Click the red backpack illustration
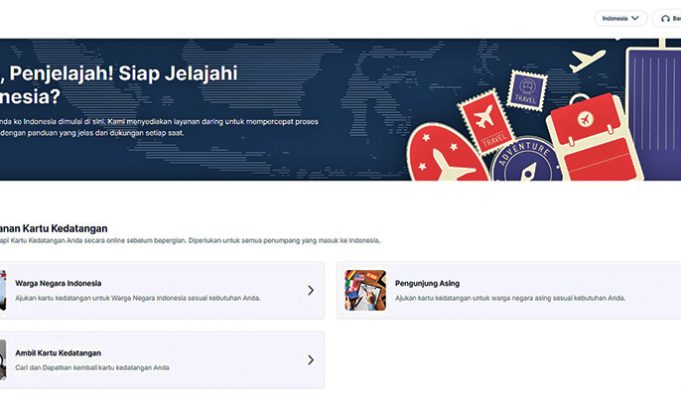The height and width of the screenshot is (400, 681). pyautogui.click(x=589, y=140)
